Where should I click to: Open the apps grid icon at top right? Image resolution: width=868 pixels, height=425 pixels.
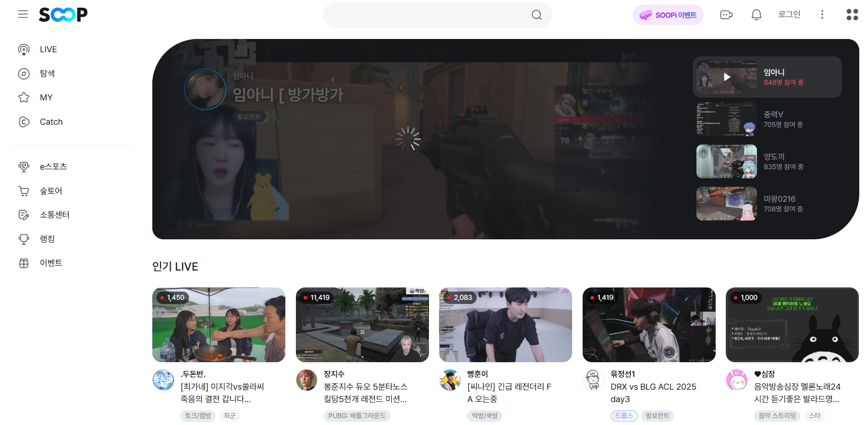click(x=852, y=15)
